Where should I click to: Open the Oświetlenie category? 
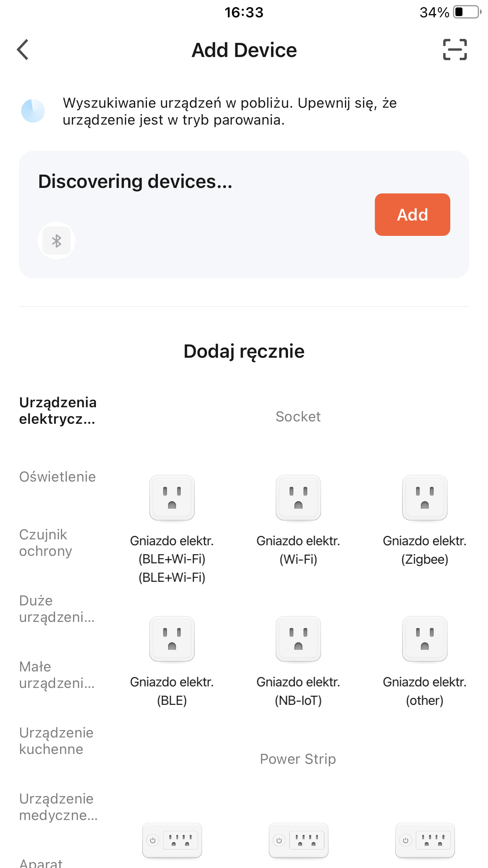[57, 477]
